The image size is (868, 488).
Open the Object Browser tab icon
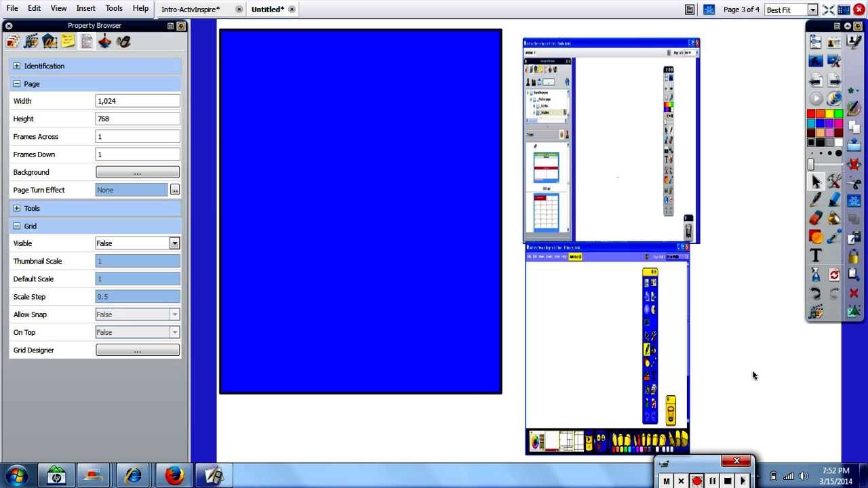point(50,41)
